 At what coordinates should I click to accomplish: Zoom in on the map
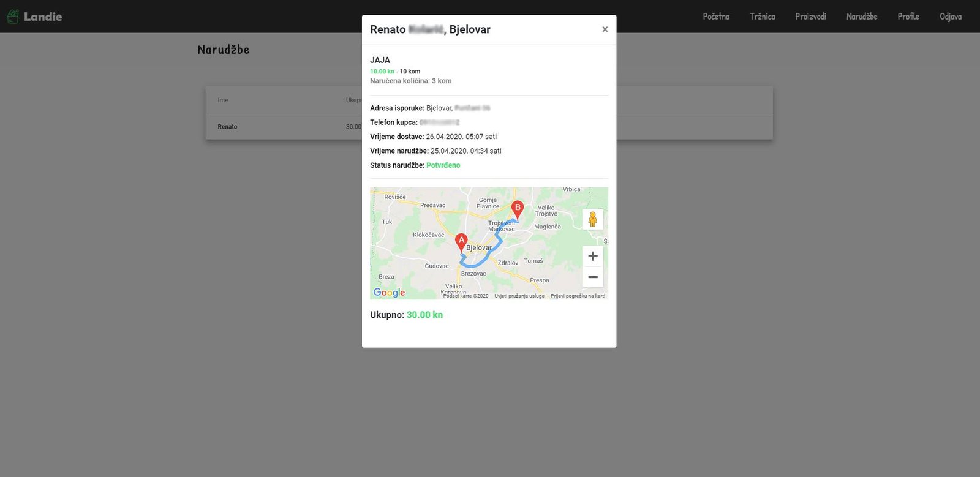592,257
